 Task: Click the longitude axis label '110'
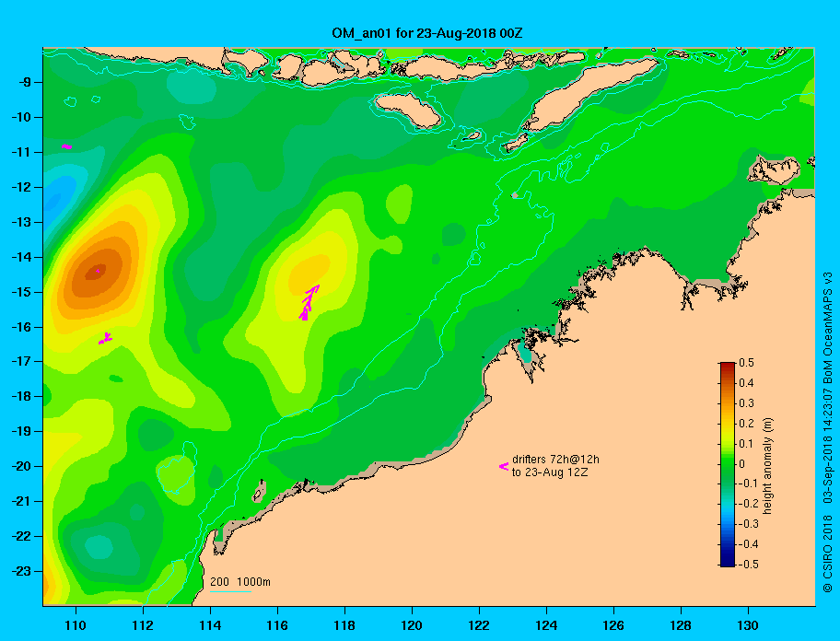[x=76, y=625]
